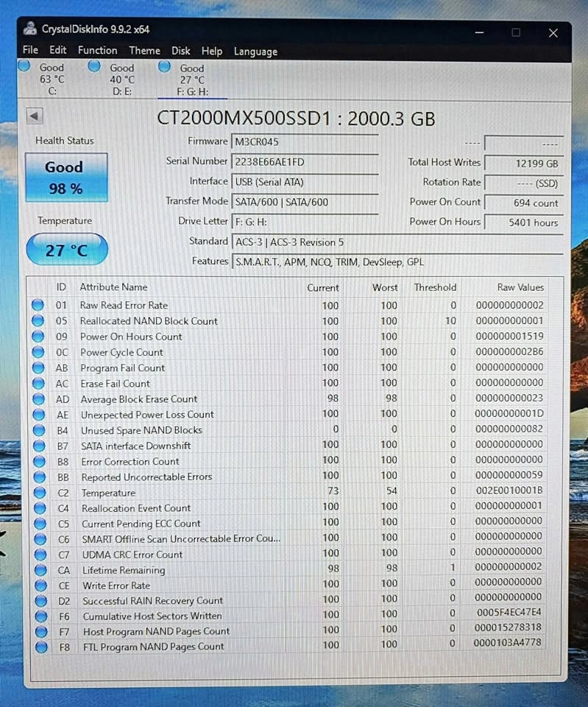Click the status circle for Reallocated NAND Block Count
This screenshot has width=588, height=707.
(38, 320)
